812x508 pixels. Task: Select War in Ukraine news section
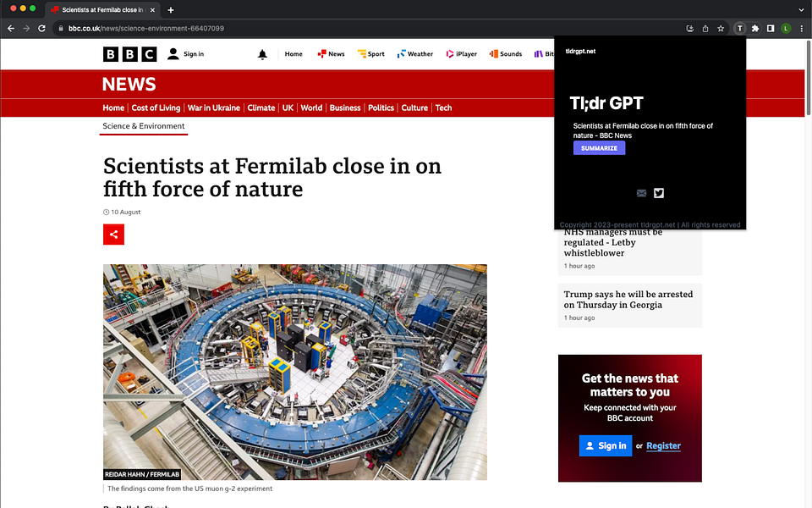(x=214, y=108)
